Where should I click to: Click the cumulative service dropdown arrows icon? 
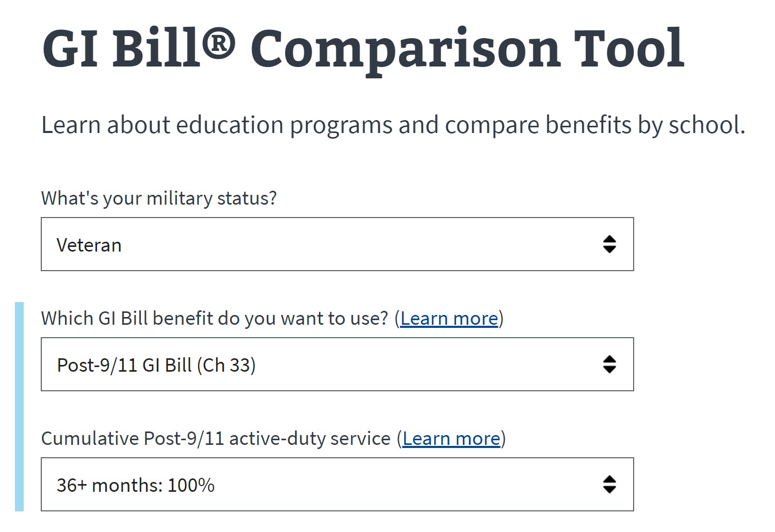pos(609,485)
